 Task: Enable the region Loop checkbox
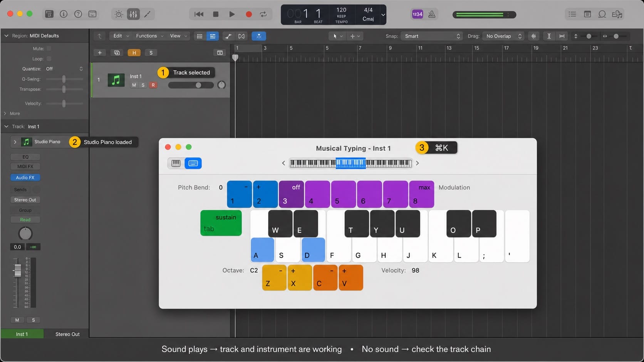click(x=49, y=59)
